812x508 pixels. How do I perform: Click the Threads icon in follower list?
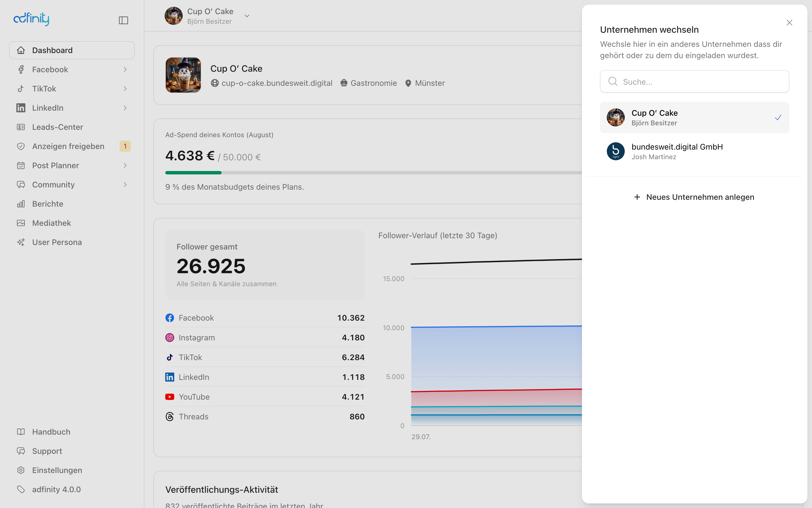pyautogui.click(x=170, y=417)
